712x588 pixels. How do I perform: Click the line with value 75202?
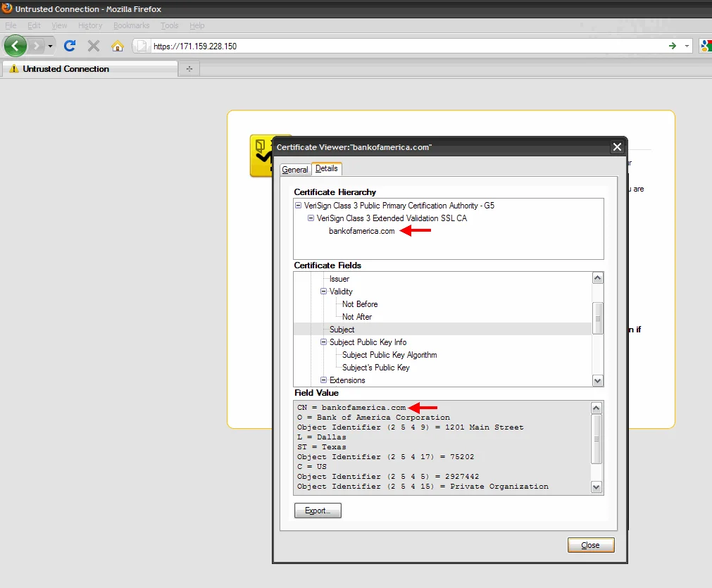pos(385,457)
